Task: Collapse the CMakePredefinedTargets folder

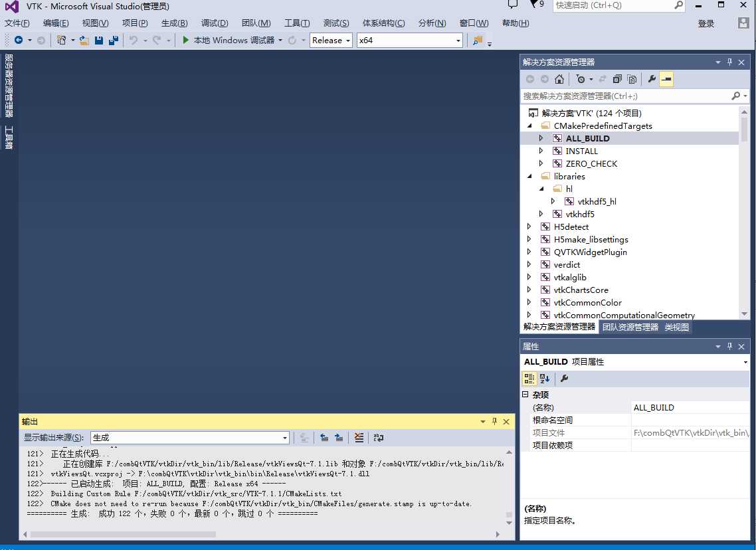Action: [x=529, y=126]
